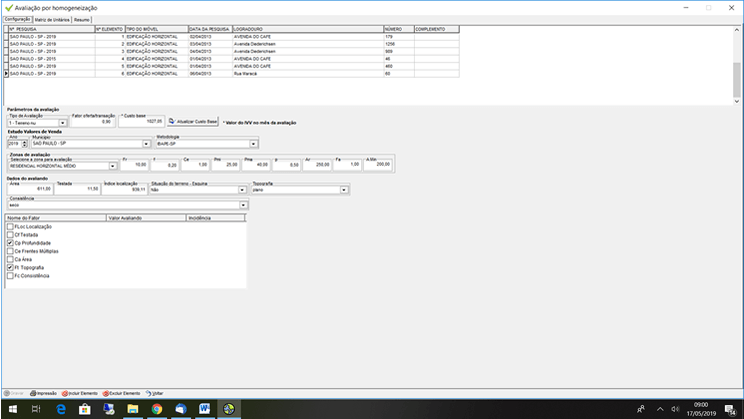Click the Atualizar Custo Base button
The image size is (744, 419).
pos(192,120)
